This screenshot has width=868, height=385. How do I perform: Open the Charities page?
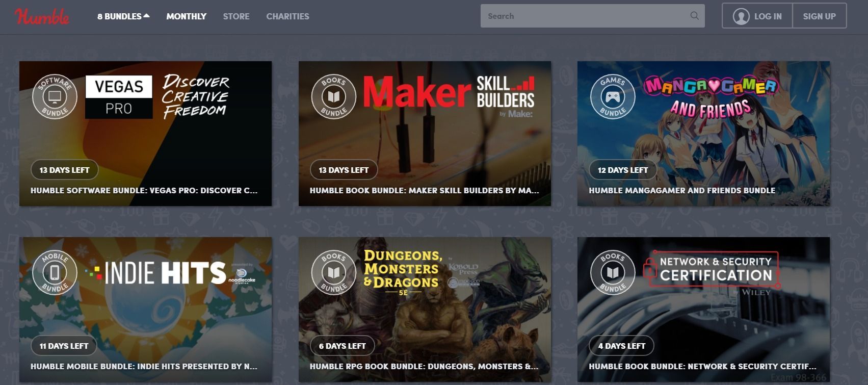pyautogui.click(x=287, y=16)
